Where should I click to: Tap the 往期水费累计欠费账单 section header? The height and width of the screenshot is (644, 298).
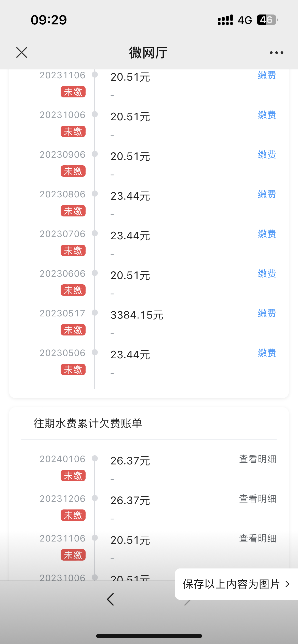point(88,423)
